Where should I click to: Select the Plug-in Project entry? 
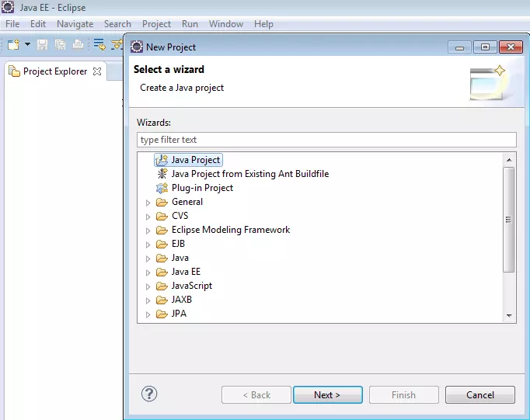(x=202, y=188)
